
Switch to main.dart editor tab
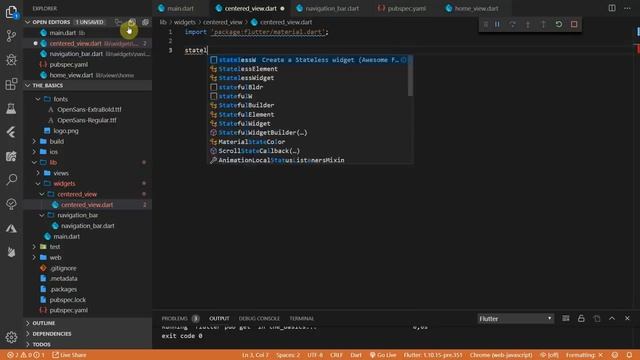click(x=181, y=8)
